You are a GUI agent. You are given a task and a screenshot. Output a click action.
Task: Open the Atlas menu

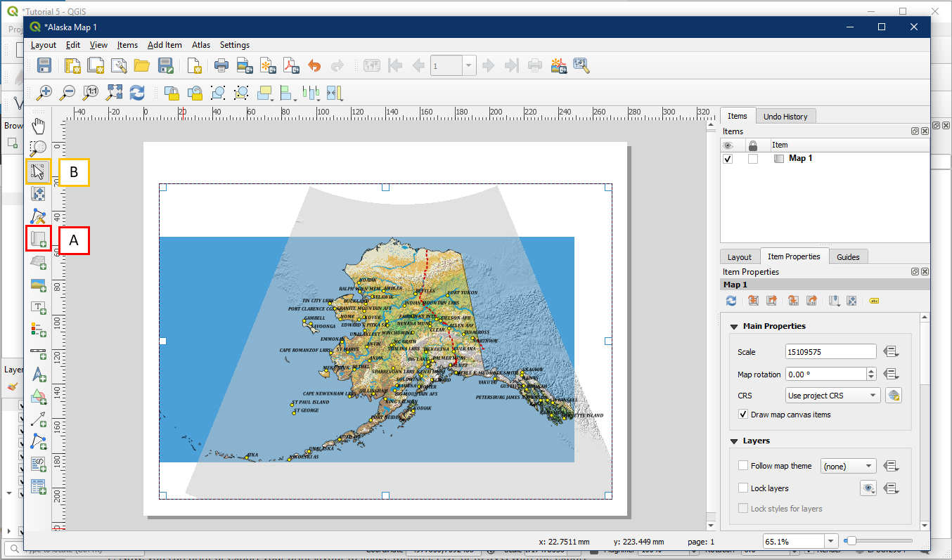(x=200, y=45)
